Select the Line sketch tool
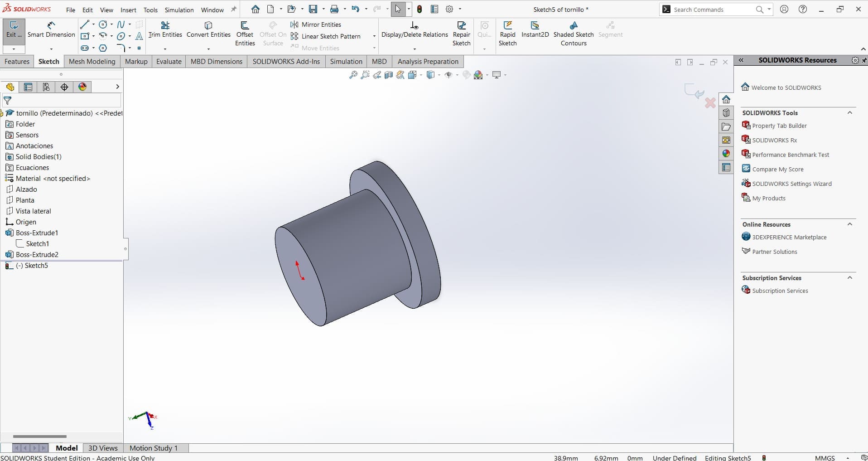The width and height of the screenshot is (868, 461). coord(85,24)
